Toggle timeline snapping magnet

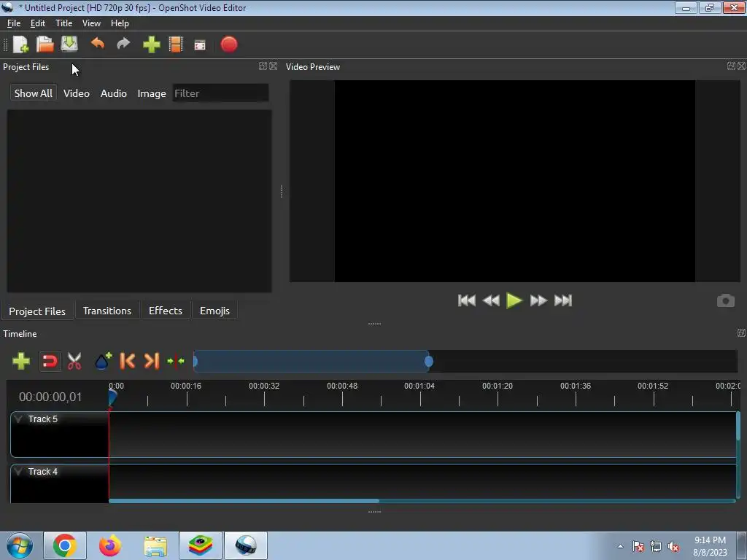50,361
